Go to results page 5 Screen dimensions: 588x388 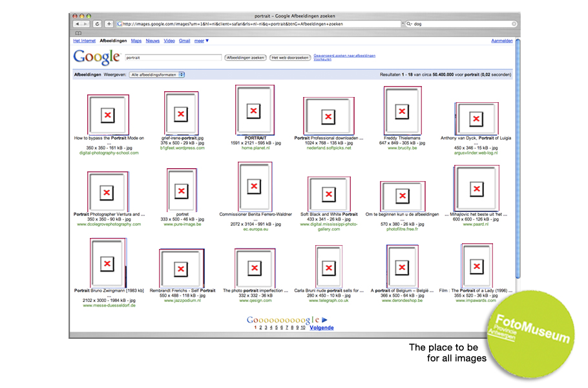pyautogui.click(x=277, y=328)
